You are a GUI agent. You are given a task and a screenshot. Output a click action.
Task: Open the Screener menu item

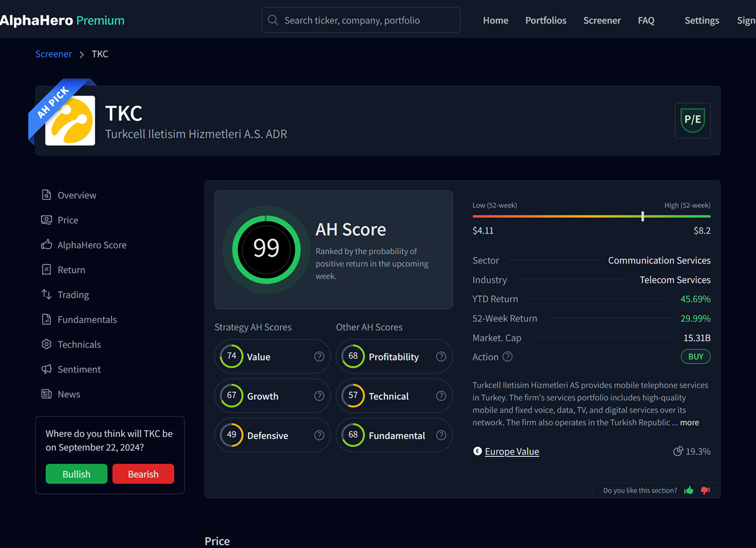coord(602,20)
